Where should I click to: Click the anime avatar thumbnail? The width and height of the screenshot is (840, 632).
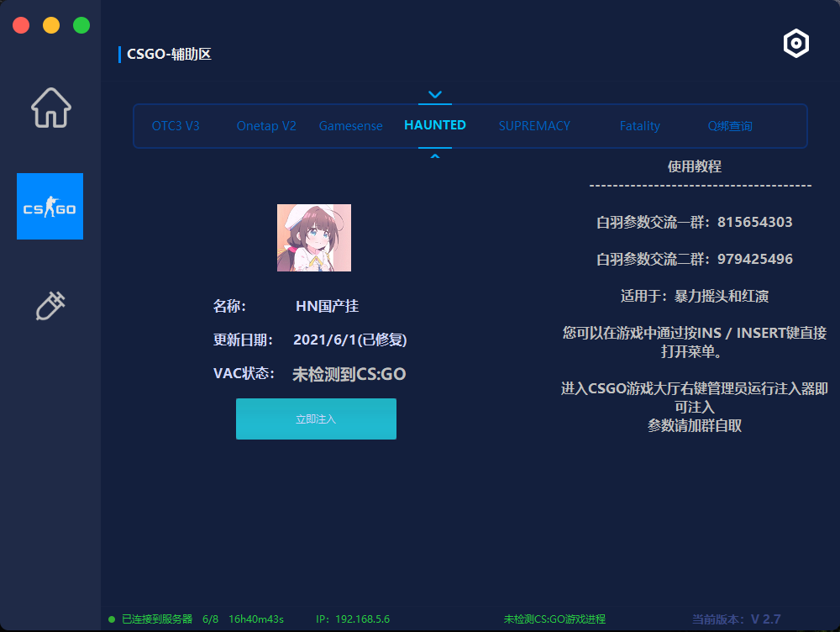pyautogui.click(x=314, y=237)
